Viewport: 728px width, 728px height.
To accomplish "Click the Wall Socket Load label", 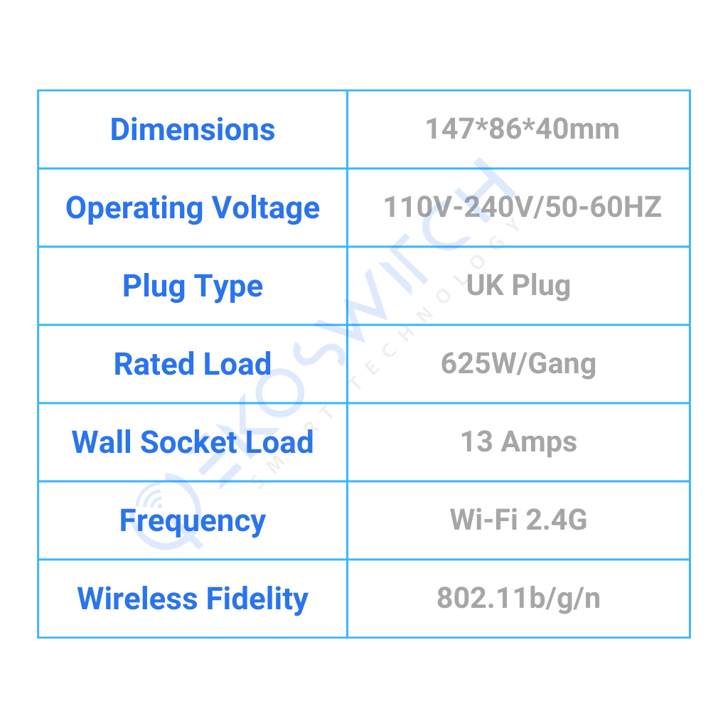I will click(193, 442).
